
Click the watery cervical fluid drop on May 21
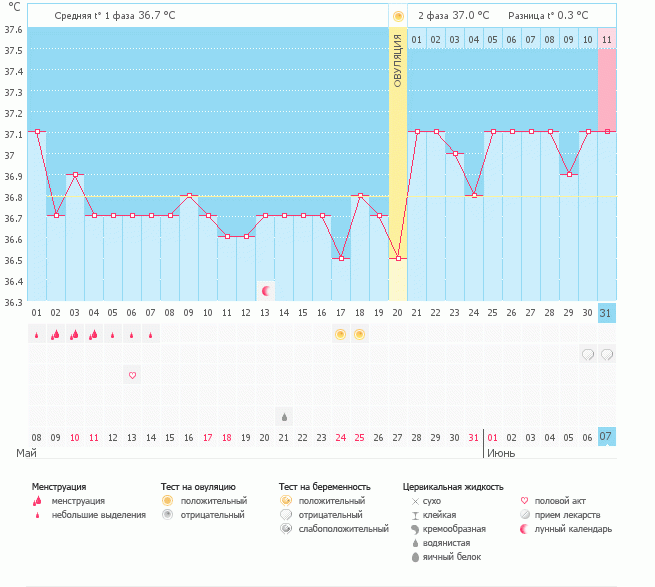[284, 417]
